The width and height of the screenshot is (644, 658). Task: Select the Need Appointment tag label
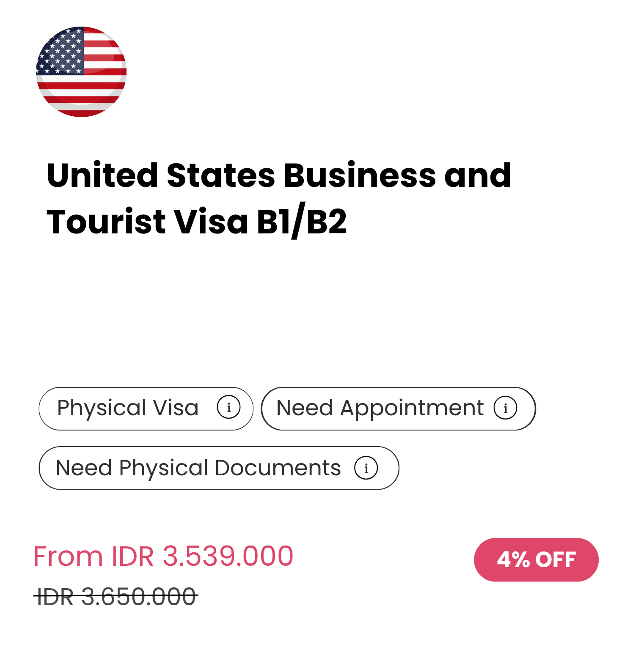(380, 408)
